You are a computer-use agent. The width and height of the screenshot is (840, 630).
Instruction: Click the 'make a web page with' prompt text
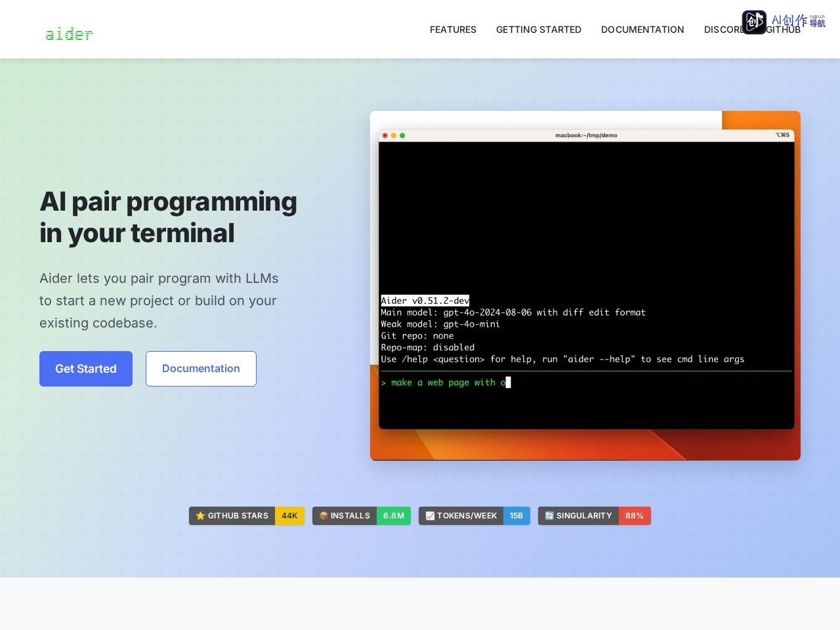(x=443, y=383)
